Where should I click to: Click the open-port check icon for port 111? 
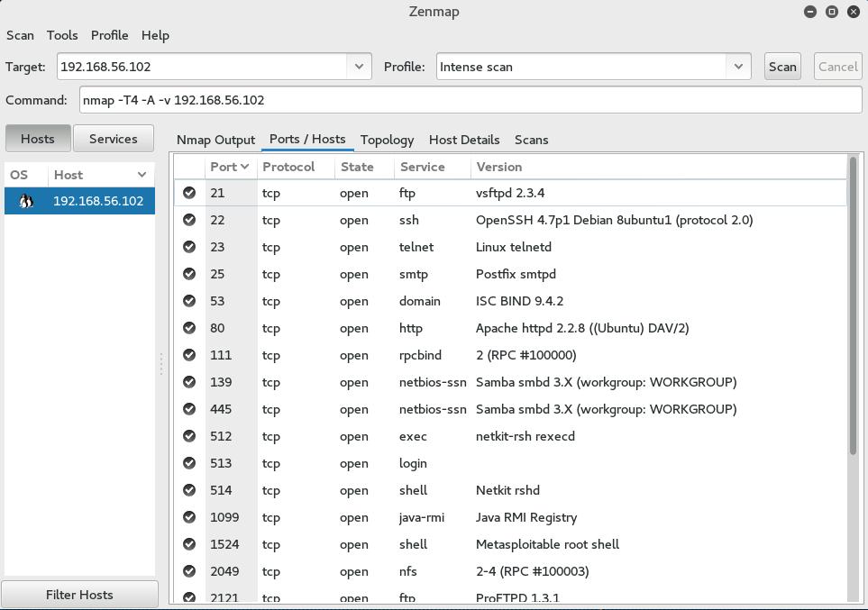[x=189, y=355]
